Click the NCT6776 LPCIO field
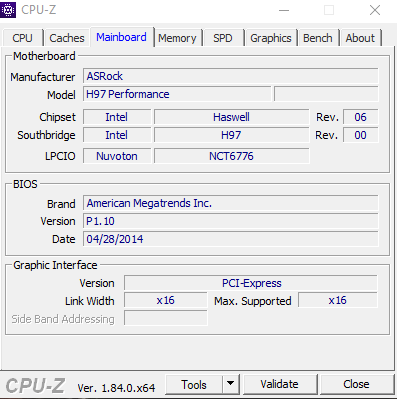Viewport: 397px width, 399px height. click(231, 156)
